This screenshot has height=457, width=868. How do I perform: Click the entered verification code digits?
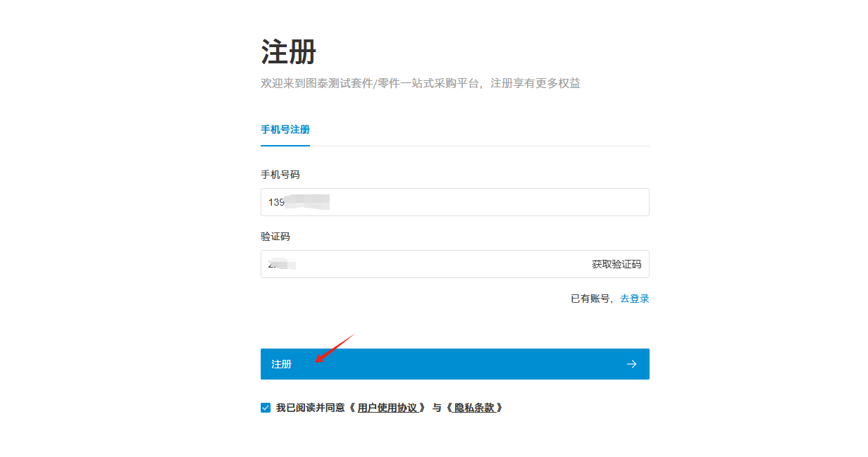281,265
